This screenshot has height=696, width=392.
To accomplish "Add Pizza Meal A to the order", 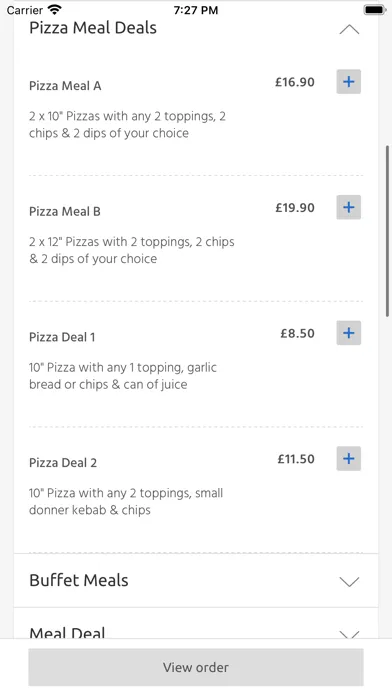I will [348, 82].
